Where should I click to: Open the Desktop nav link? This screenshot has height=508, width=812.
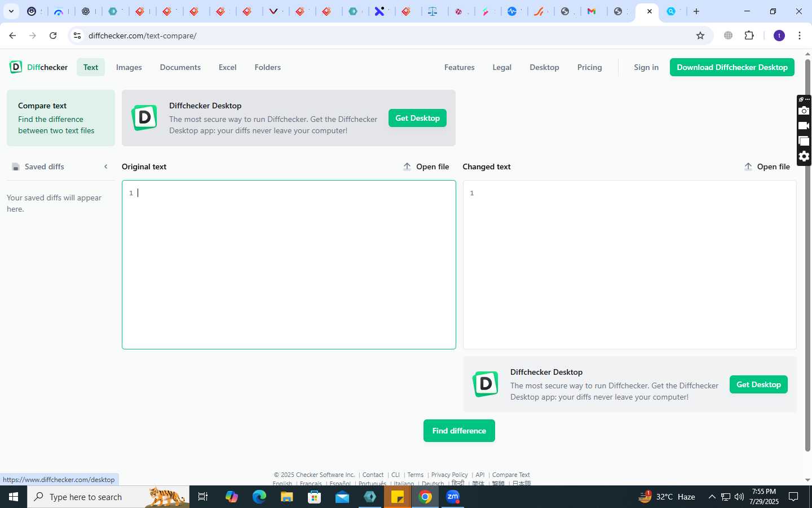pos(545,67)
